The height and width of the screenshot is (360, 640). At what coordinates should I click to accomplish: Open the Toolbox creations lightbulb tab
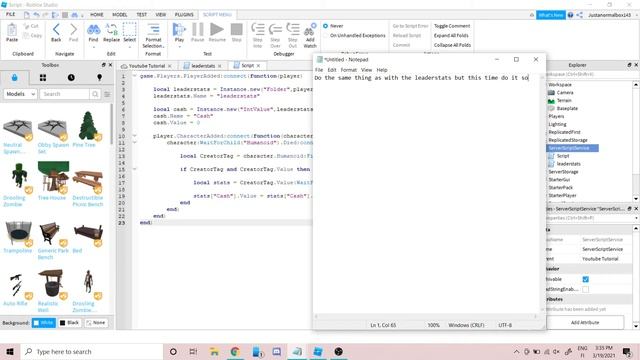click(99, 78)
